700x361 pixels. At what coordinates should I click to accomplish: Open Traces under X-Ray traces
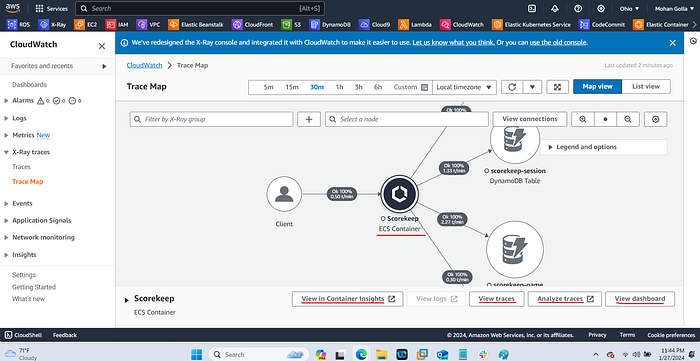(x=21, y=167)
